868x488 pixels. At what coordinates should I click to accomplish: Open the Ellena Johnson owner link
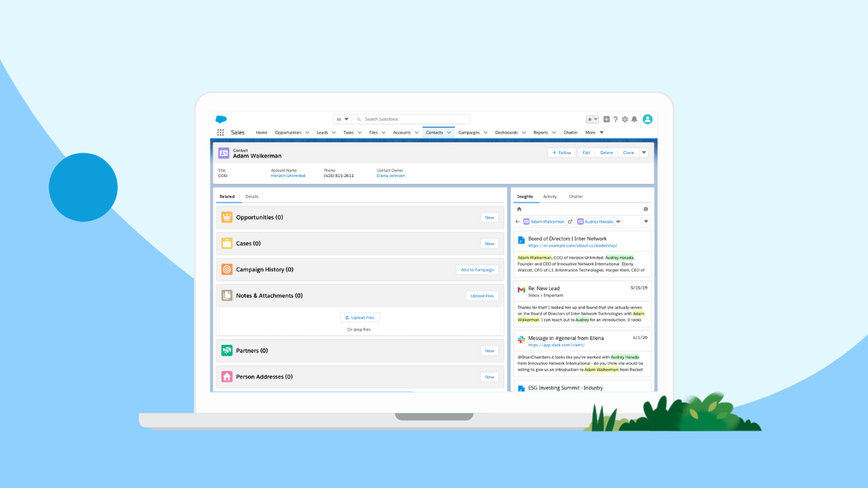pyautogui.click(x=391, y=176)
